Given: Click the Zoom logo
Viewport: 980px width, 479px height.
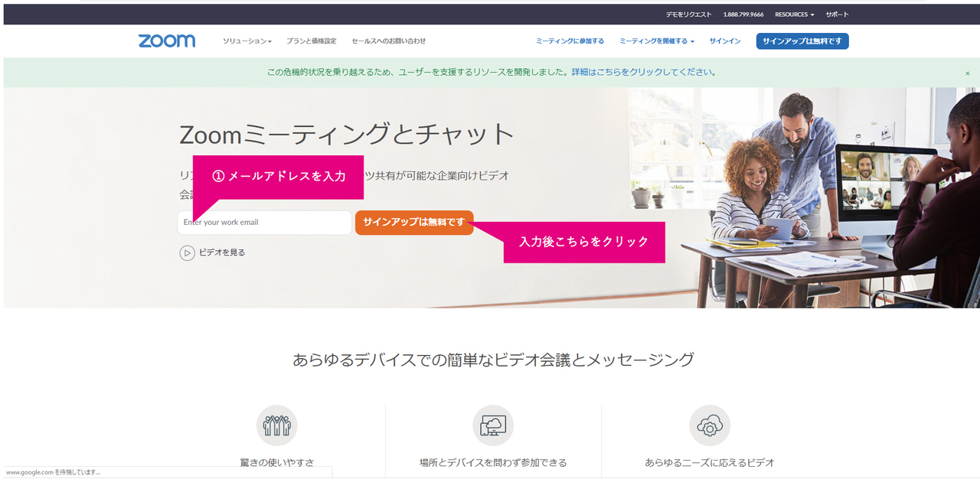Looking at the screenshot, I should tap(167, 41).
